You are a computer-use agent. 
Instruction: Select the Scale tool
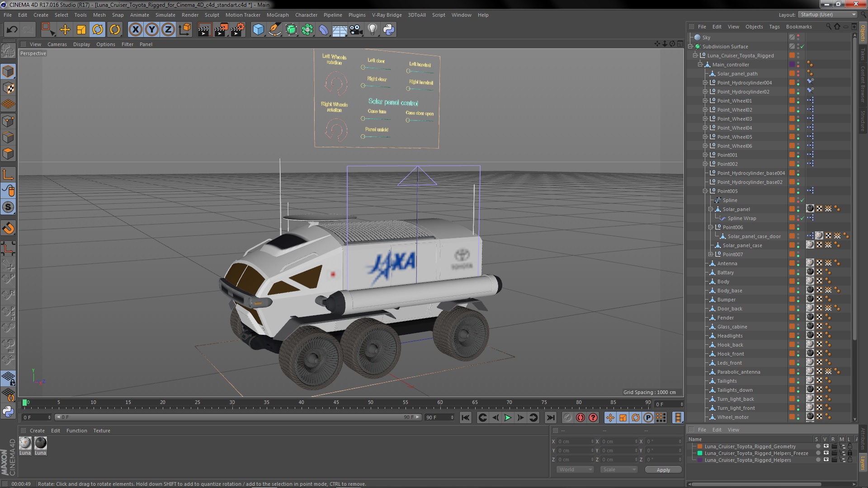(81, 30)
